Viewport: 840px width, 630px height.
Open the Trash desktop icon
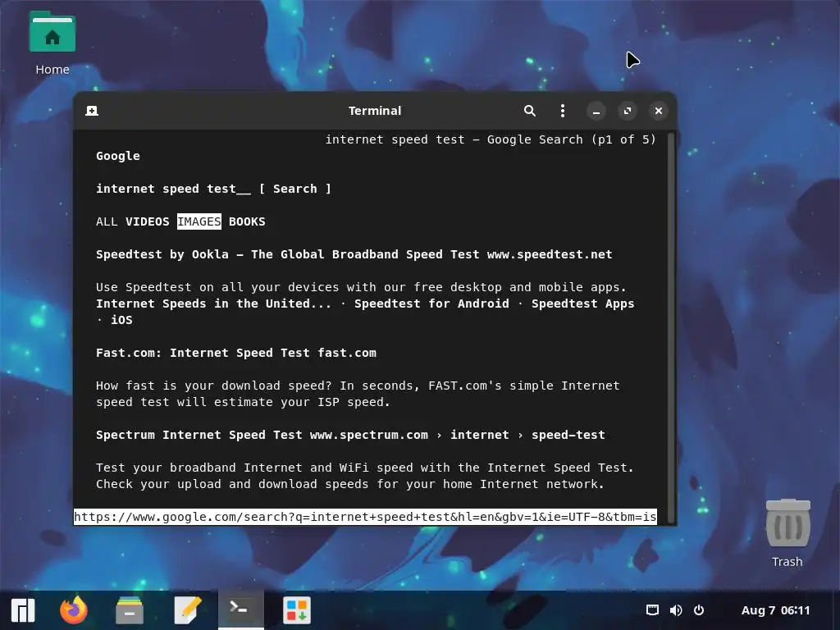click(x=787, y=533)
